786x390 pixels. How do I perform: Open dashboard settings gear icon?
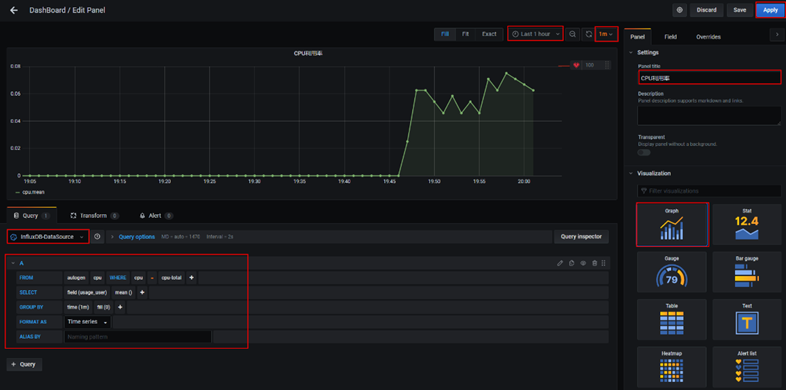[680, 10]
